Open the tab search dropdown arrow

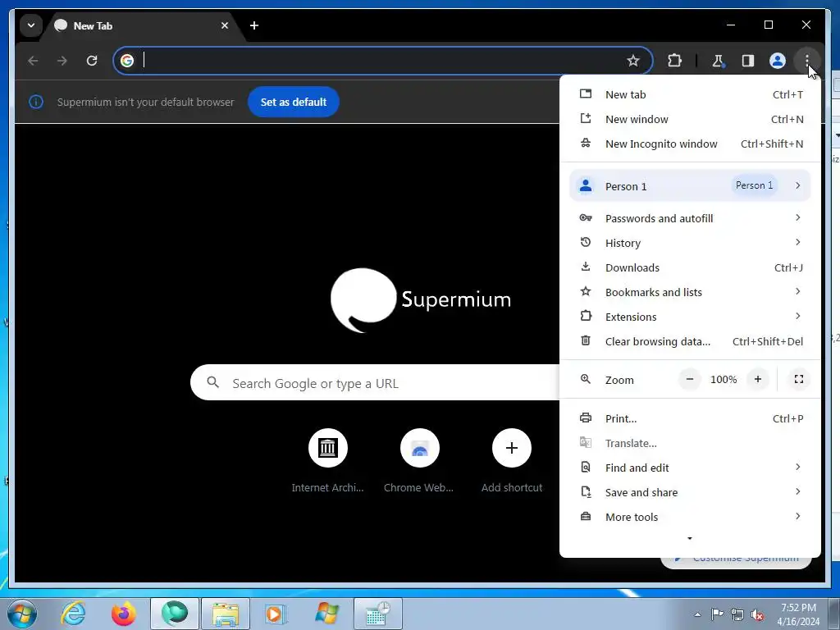[x=31, y=25]
